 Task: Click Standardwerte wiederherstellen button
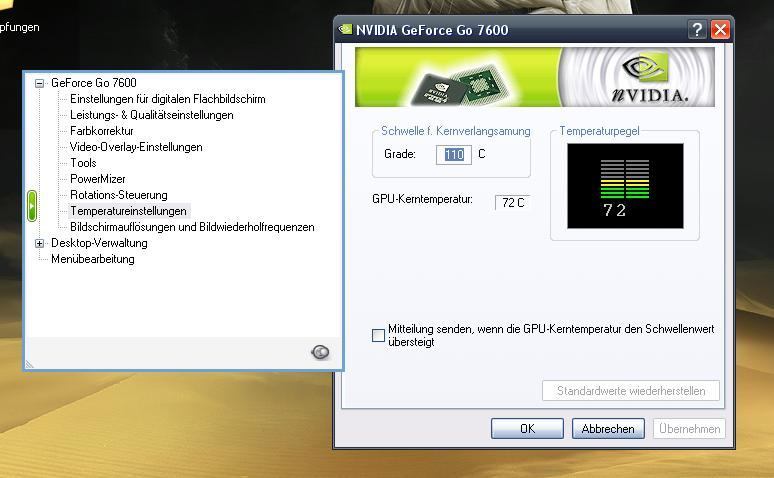coord(631,391)
